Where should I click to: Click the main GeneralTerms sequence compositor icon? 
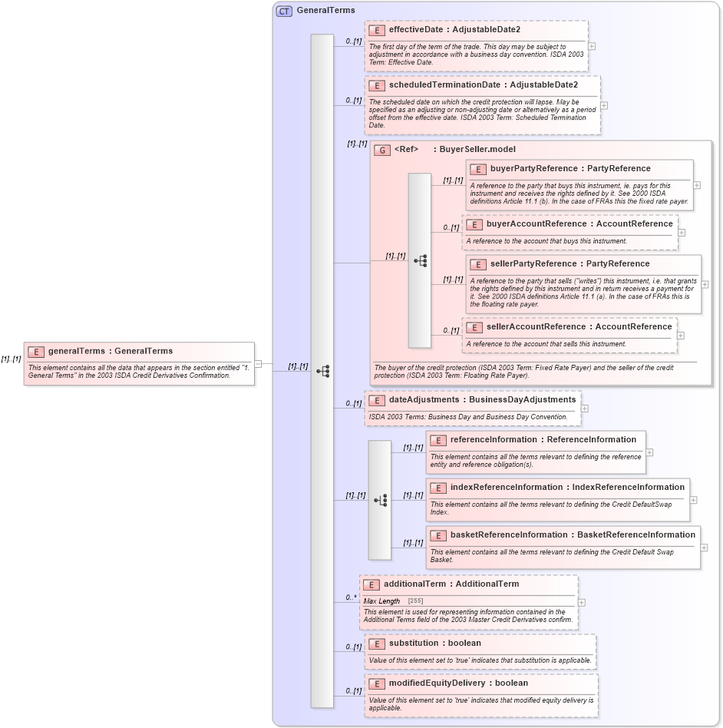(323, 371)
